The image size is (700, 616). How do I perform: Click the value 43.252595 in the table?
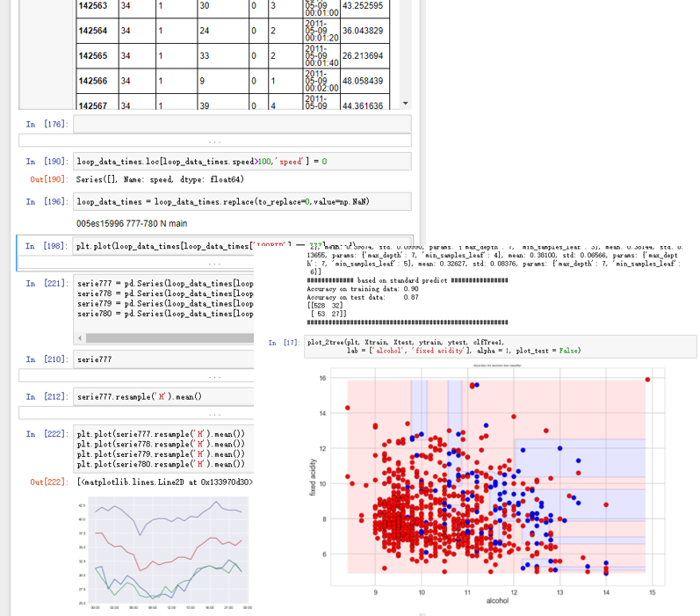point(363,6)
